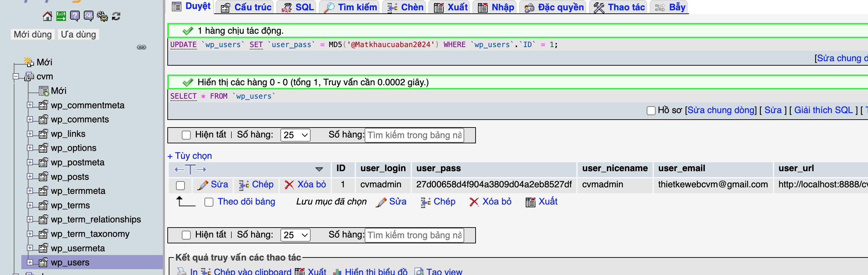Image resolution: width=868 pixels, height=275 pixels.
Task: Check upper Hiện tất checkbox
Action: 186,135
